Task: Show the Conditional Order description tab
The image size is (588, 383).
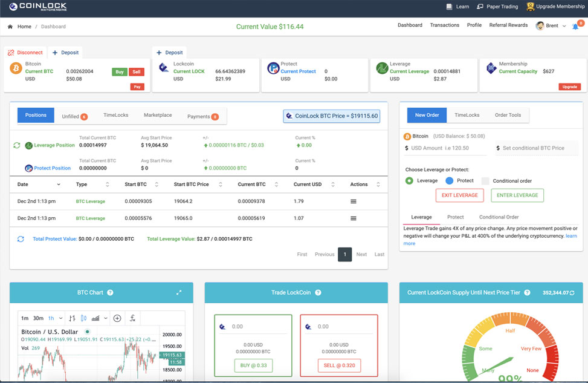Action: 499,217
